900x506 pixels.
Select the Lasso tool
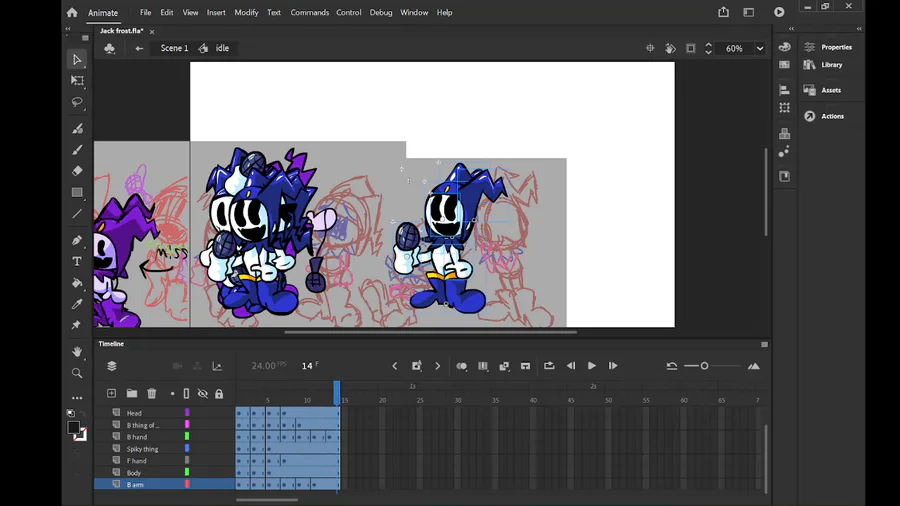pos(77,102)
